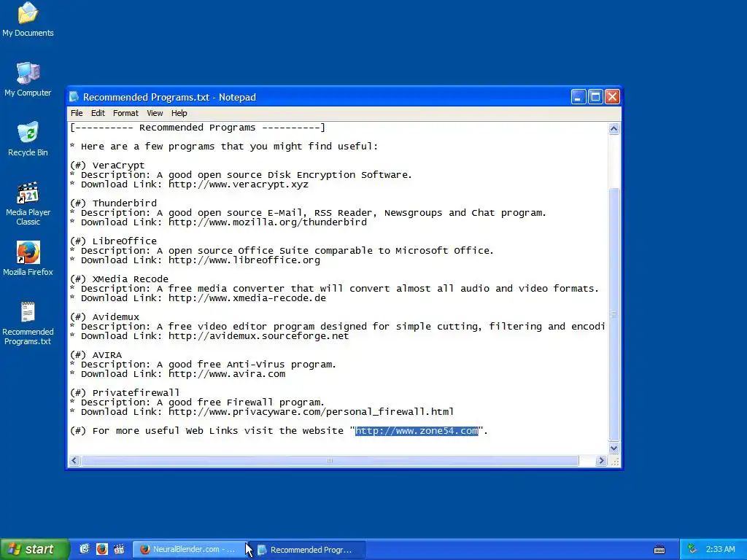Click the "(#) Avidemux" heading line
The image size is (747, 560).
pyautogui.click(x=104, y=316)
